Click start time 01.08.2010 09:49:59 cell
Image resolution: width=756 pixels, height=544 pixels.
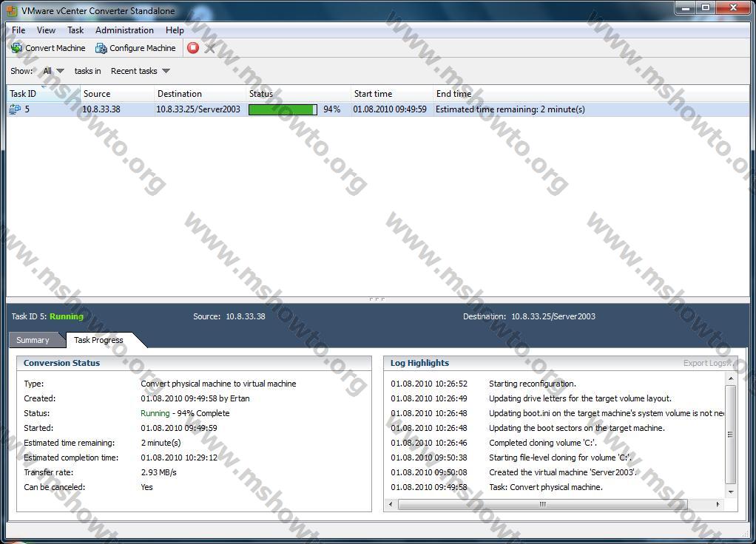[x=390, y=109]
